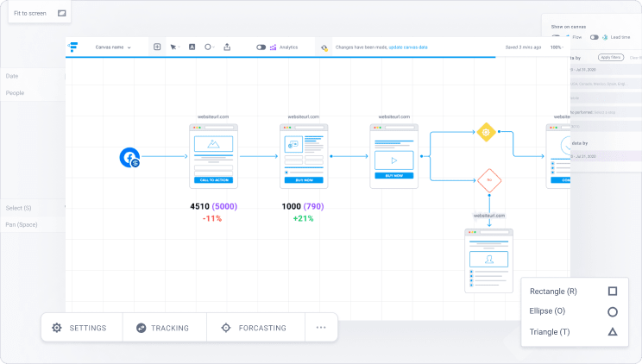This screenshot has width=642, height=364.
Task: Select the profile page thumbnail below the diamond
Action: (489, 260)
